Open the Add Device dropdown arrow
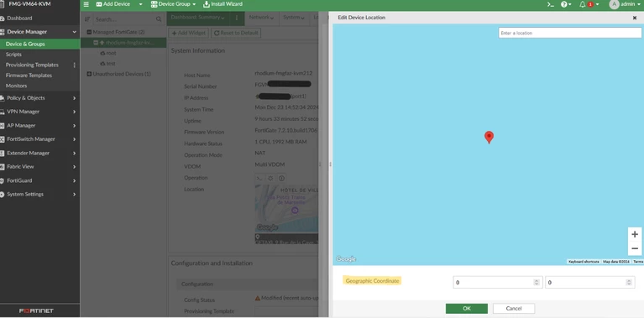The image size is (644, 318). click(x=140, y=4)
